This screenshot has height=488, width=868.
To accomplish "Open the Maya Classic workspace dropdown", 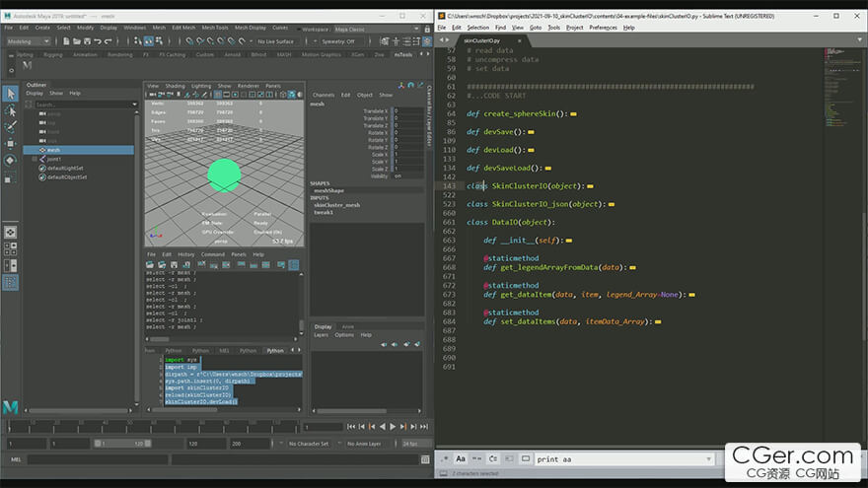I will point(376,29).
